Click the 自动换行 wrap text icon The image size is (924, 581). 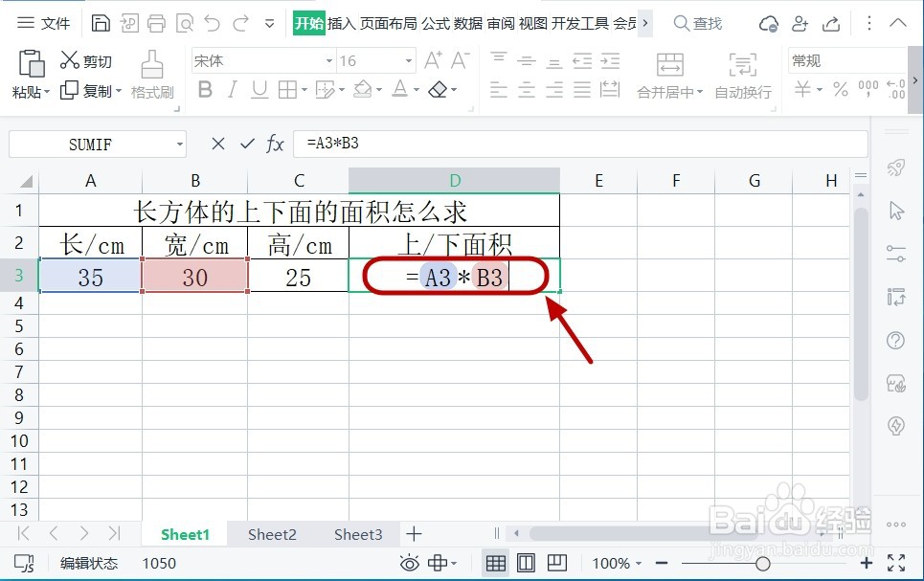pos(742,67)
